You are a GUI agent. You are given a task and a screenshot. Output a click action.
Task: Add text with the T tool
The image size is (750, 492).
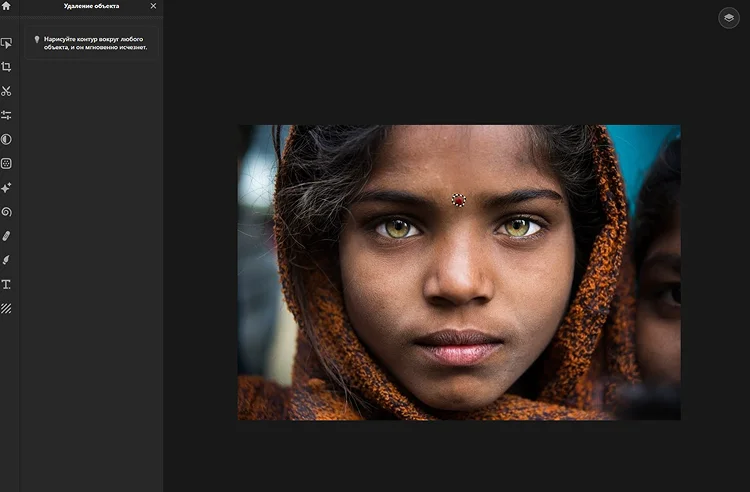(x=6, y=284)
